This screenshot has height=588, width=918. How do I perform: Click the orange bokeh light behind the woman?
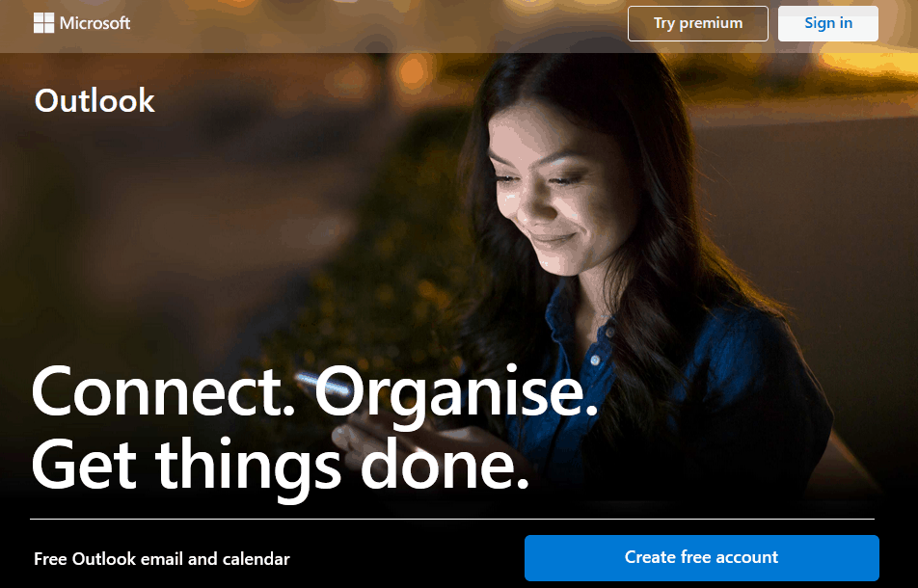click(414, 72)
